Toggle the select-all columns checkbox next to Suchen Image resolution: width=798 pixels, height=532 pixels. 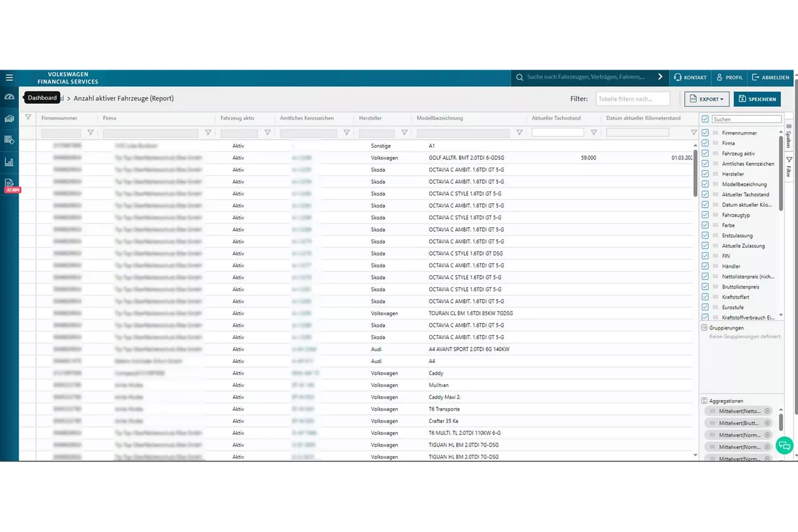pyautogui.click(x=705, y=119)
